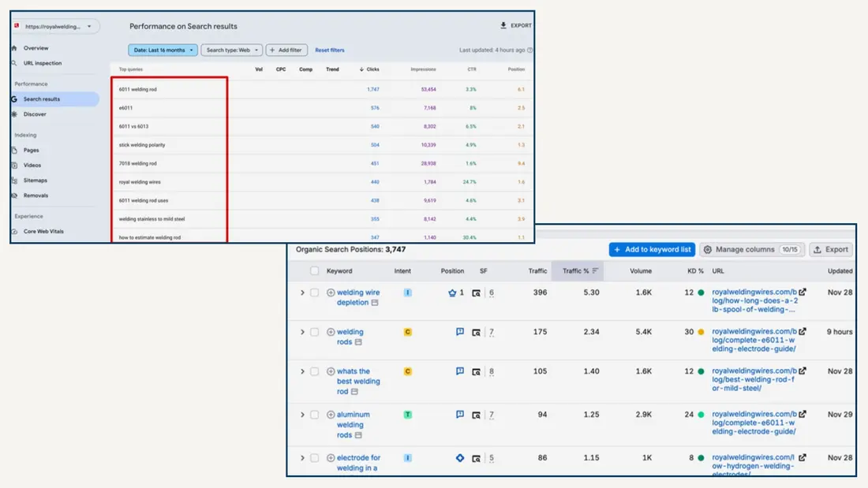This screenshot has height=488, width=868.
Task: Click the Removals icon in sidebar
Action: pyautogui.click(x=14, y=196)
